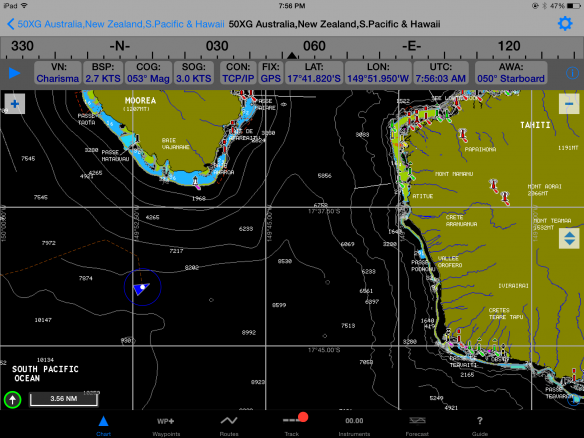Select the Chart tab

(x=103, y=426)
